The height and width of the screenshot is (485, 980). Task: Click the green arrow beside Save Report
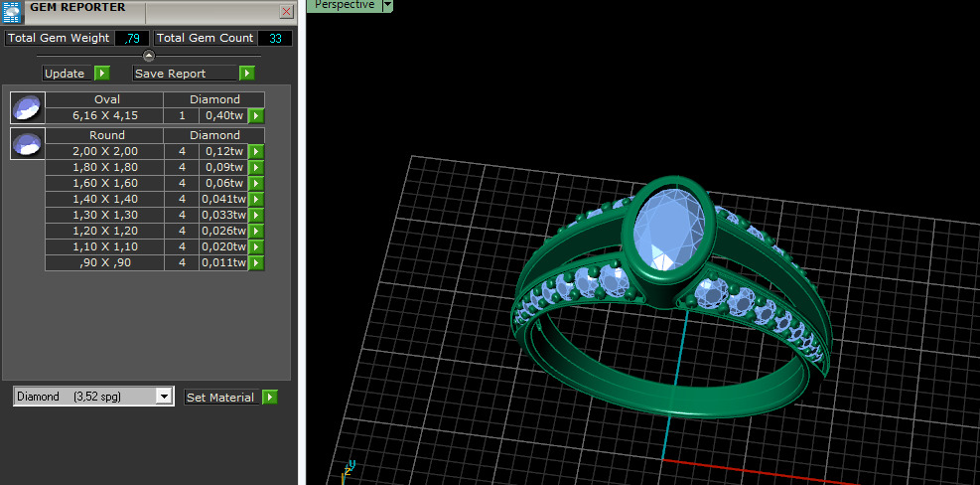(x=247, y=74)
